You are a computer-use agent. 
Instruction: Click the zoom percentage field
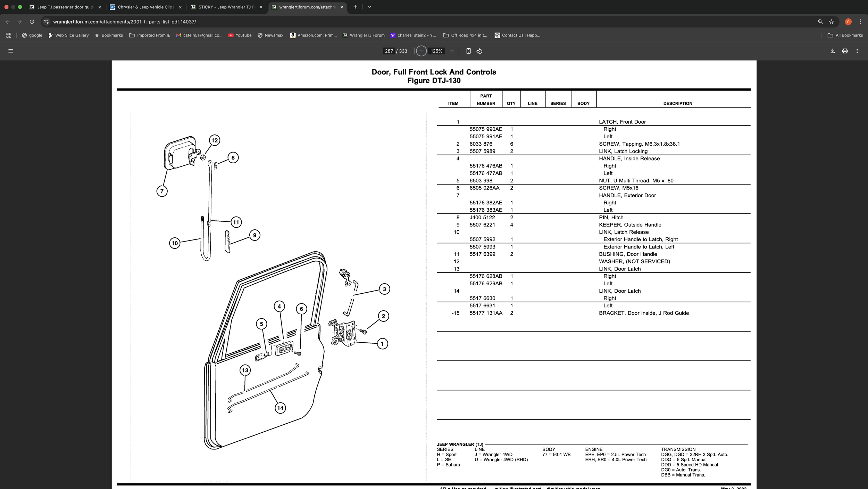pyautogui.click(x=436, y=51)
